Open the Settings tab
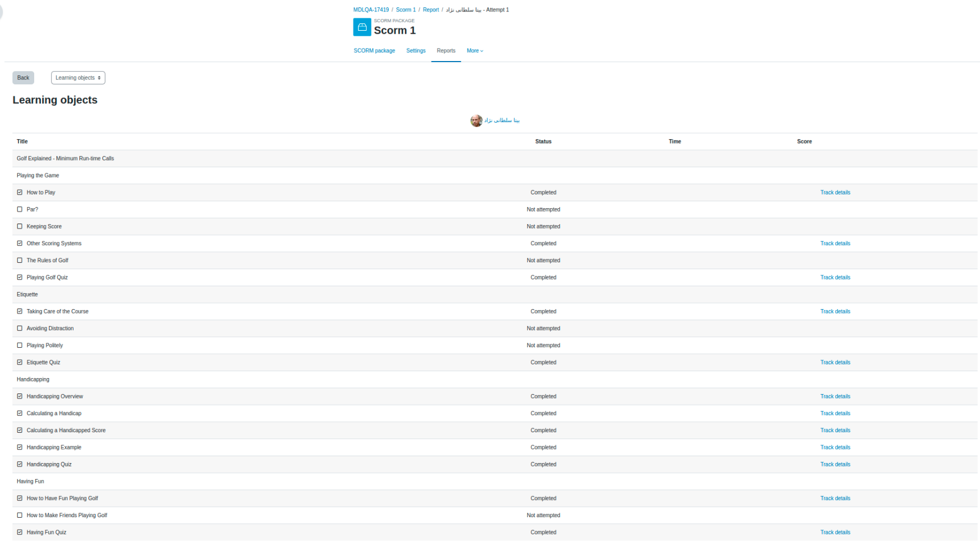 point(416,51)
